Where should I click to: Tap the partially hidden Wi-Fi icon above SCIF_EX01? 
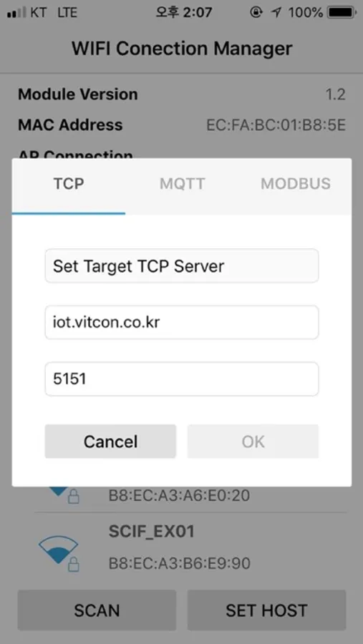(x=57, y=490)
